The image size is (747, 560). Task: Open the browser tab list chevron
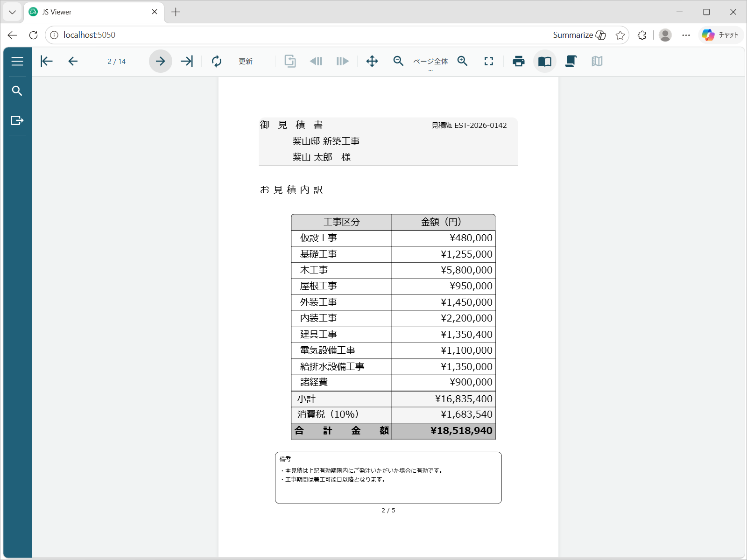[13, 12]
